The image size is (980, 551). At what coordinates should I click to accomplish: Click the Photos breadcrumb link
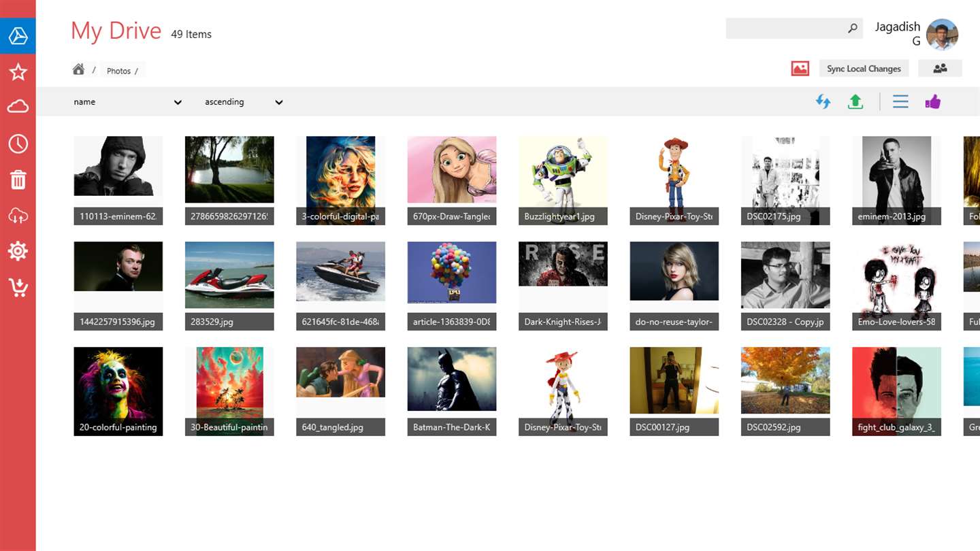118,71
